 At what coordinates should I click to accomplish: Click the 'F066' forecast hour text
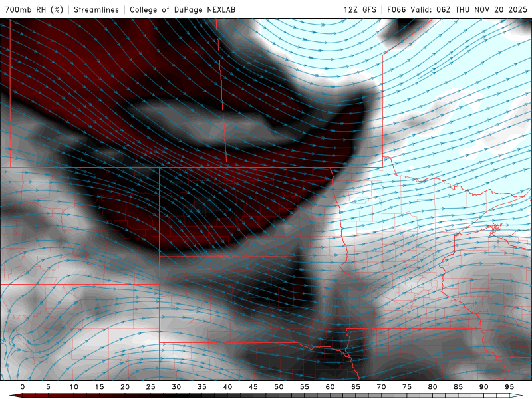(396, 9)
